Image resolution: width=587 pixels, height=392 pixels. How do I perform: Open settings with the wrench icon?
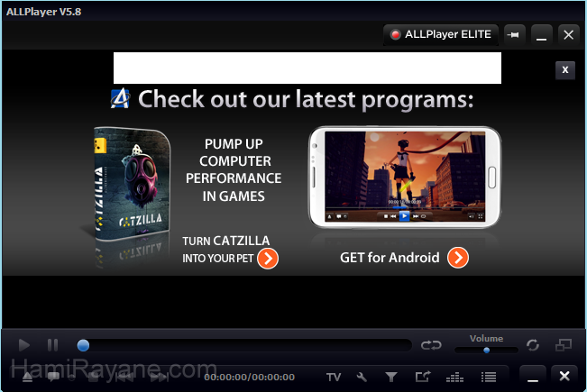[x=362, y=377]
